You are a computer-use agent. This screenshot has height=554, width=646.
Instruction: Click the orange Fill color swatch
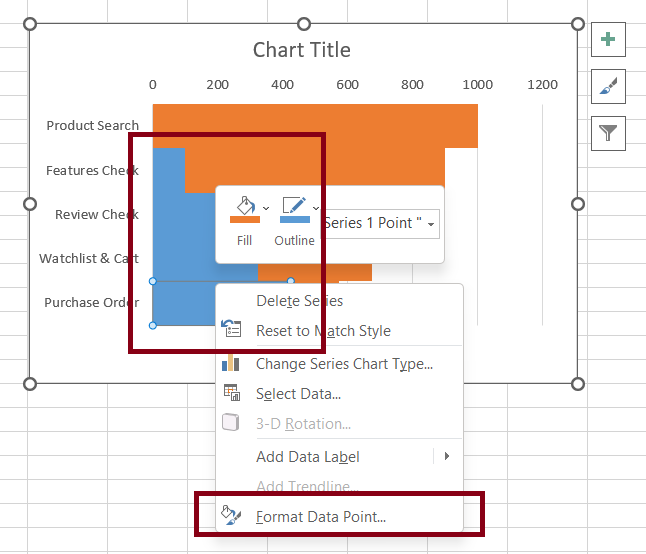coord(245,217)
